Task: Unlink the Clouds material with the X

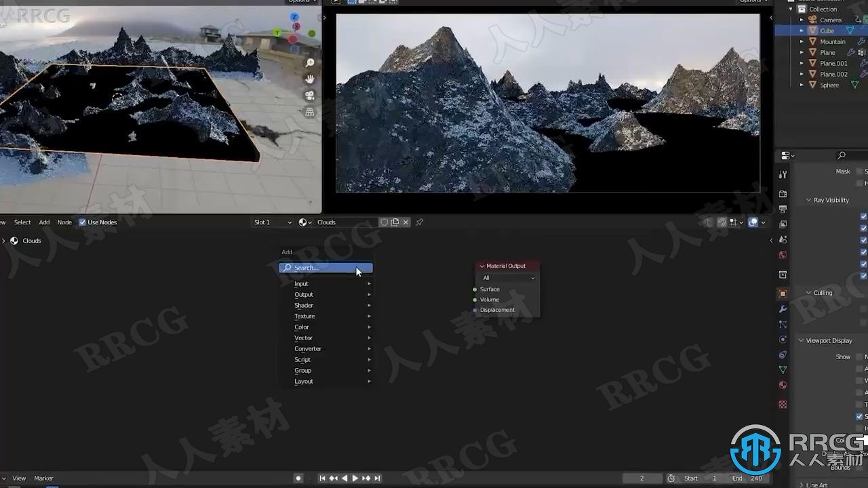Action: coord(406,222)
